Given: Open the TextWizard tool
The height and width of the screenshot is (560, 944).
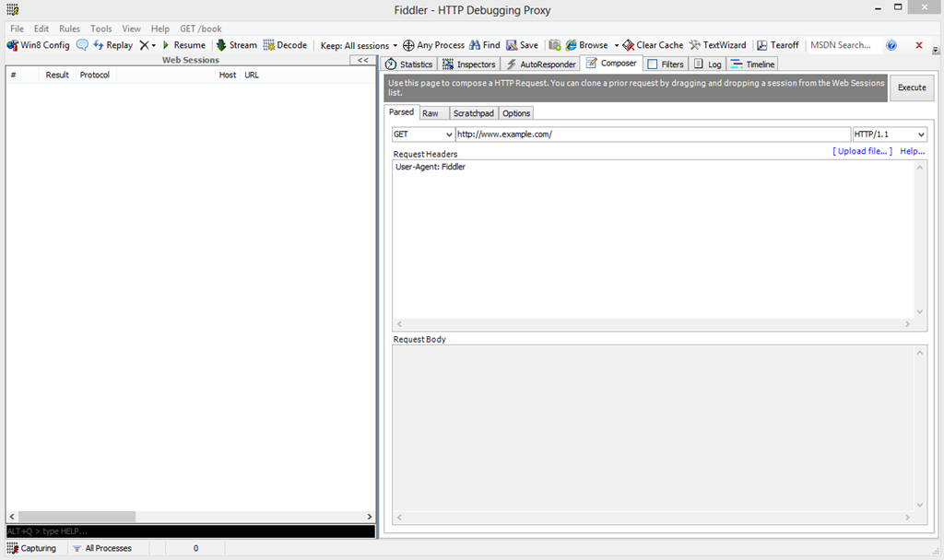Looking at the screenshot, I should point(717,45).
